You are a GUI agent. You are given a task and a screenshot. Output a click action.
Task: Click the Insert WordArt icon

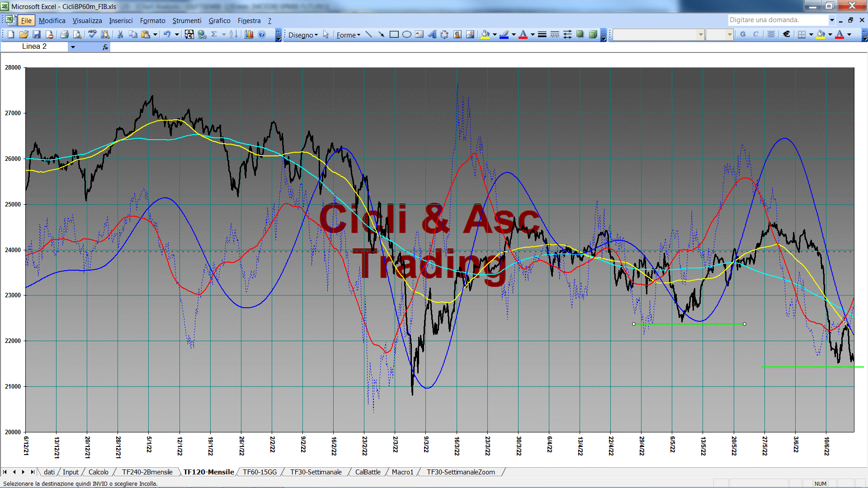(x=432, y=34)
